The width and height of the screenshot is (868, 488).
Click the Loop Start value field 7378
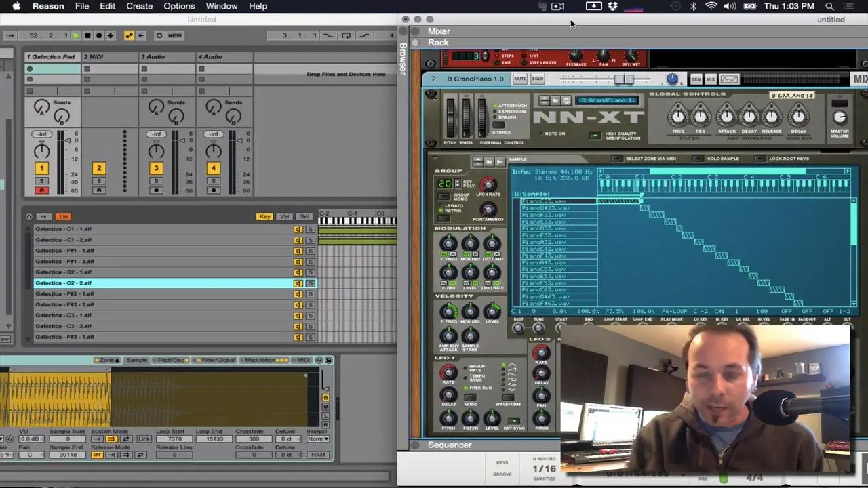(x=174, y=439)
